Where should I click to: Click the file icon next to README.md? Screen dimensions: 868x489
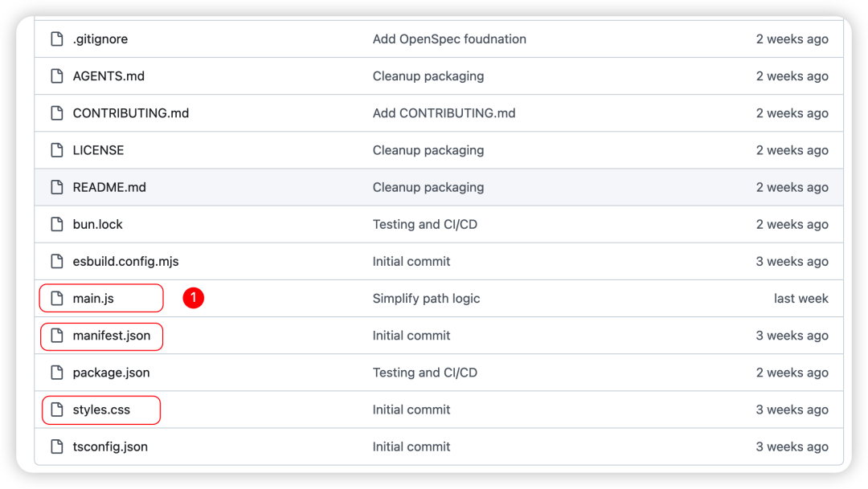pos(56,187)
